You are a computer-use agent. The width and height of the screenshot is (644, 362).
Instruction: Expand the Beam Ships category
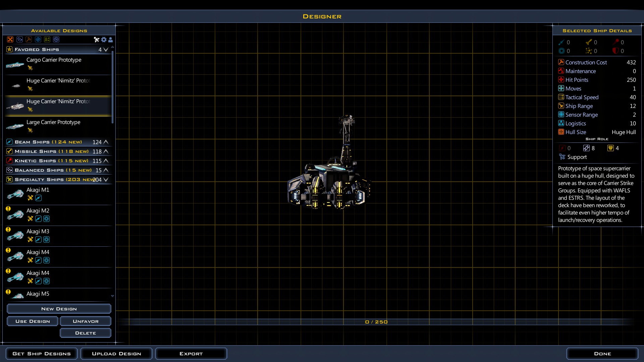(106, 142)
